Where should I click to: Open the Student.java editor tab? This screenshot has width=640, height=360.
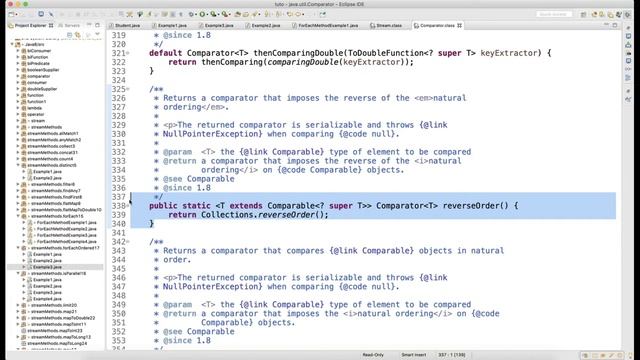(125, 25)
